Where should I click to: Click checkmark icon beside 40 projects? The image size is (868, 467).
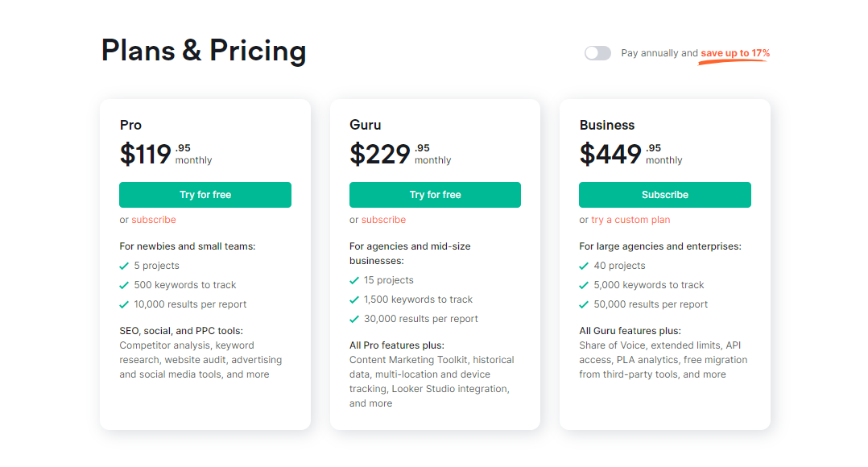click(584, 266)
